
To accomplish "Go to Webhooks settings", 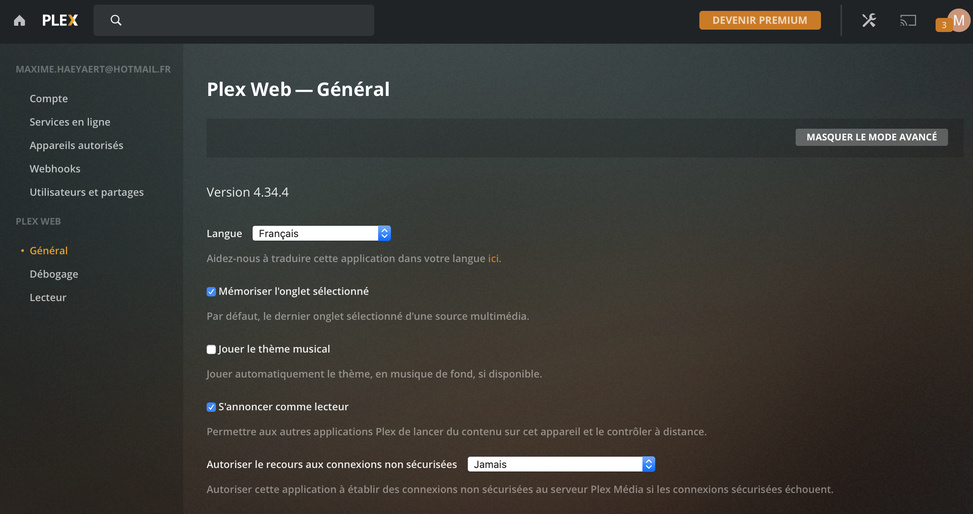I will (55, 169).
